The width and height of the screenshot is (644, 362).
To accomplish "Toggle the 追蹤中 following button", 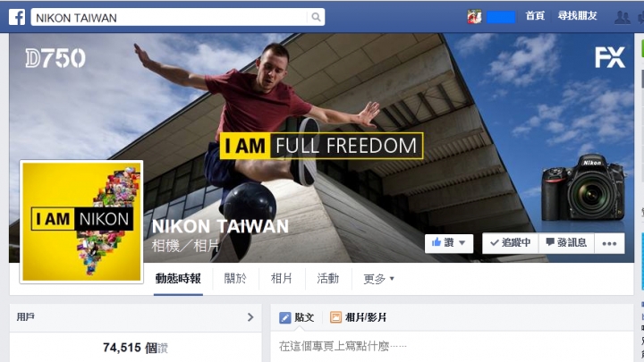I will coord(511,243).
